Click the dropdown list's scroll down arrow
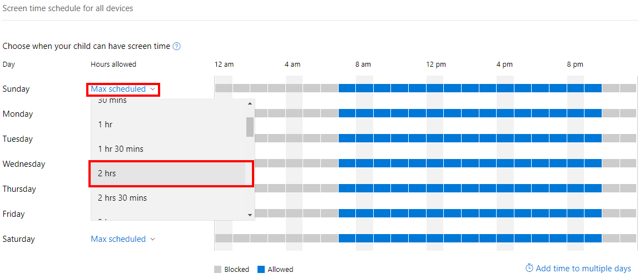The height and width of the screenshot is (278, 644). [x=250, y=215]
